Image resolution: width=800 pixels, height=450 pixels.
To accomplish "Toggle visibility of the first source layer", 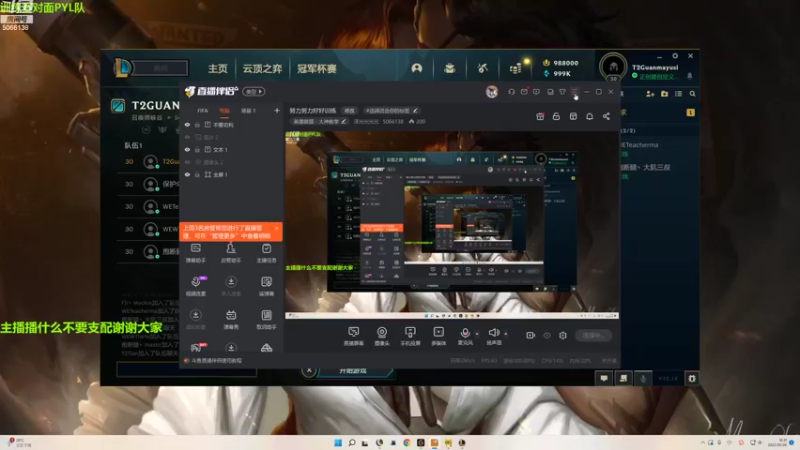I will pyautogui.click(x=187, y=125).
